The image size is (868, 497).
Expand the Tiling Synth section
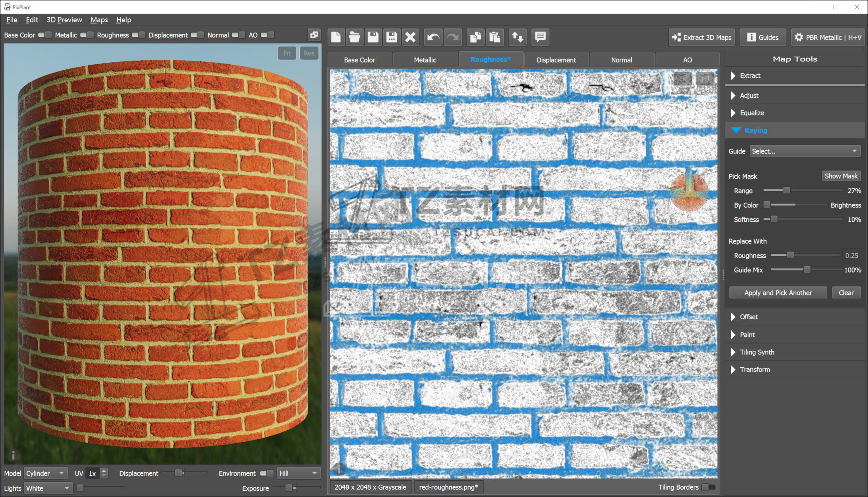(x=757, y=352)
